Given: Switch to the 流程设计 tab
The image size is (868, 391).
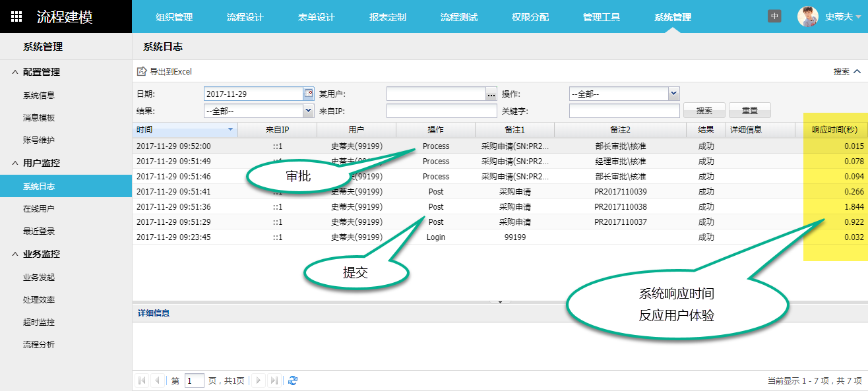Looking at the screenshot, I should click(x=245, y=17).
